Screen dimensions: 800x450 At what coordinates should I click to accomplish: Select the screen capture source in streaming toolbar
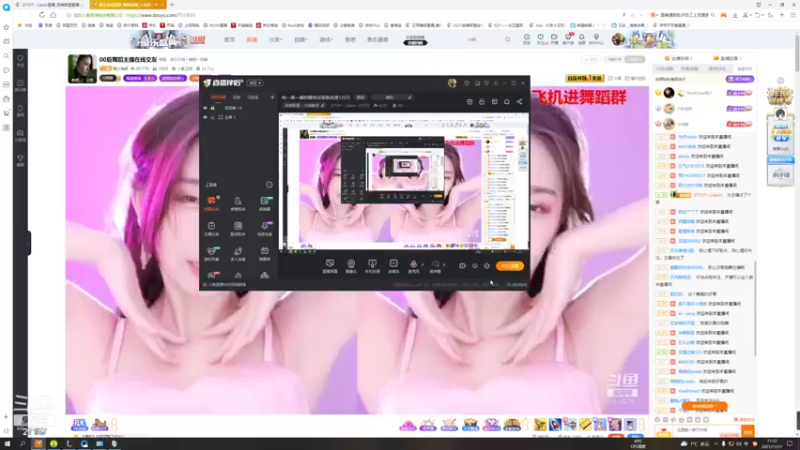tap(330, 265)
